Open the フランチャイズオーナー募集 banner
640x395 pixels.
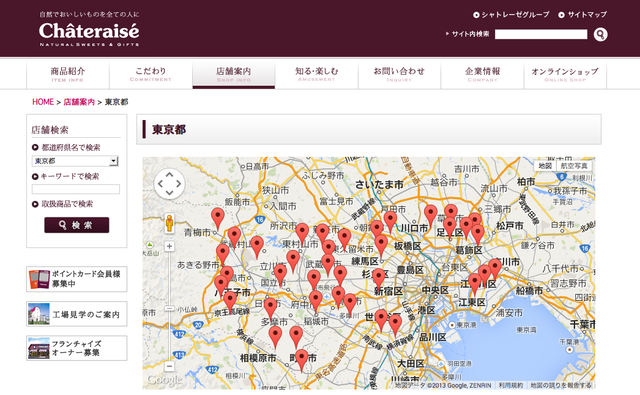coord(77,348)
